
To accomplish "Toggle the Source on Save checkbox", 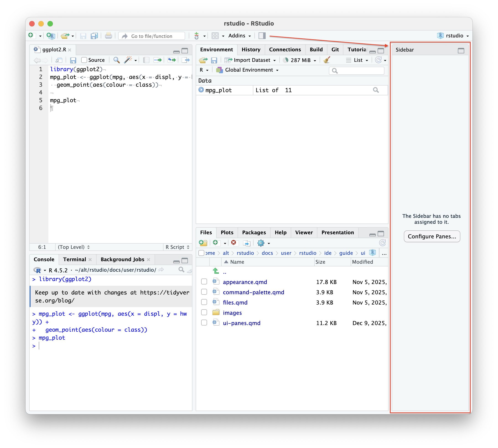I will (x=84, y=60).
